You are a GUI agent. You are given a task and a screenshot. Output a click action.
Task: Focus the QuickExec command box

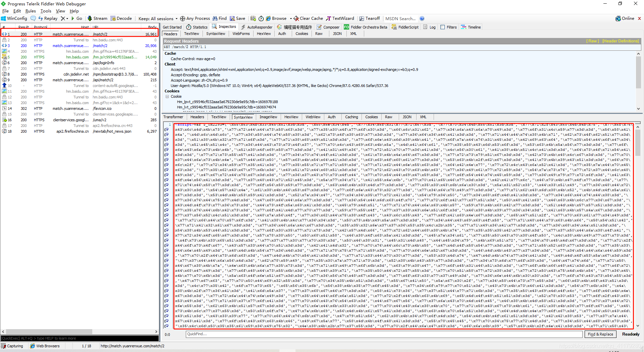[79, 338]
